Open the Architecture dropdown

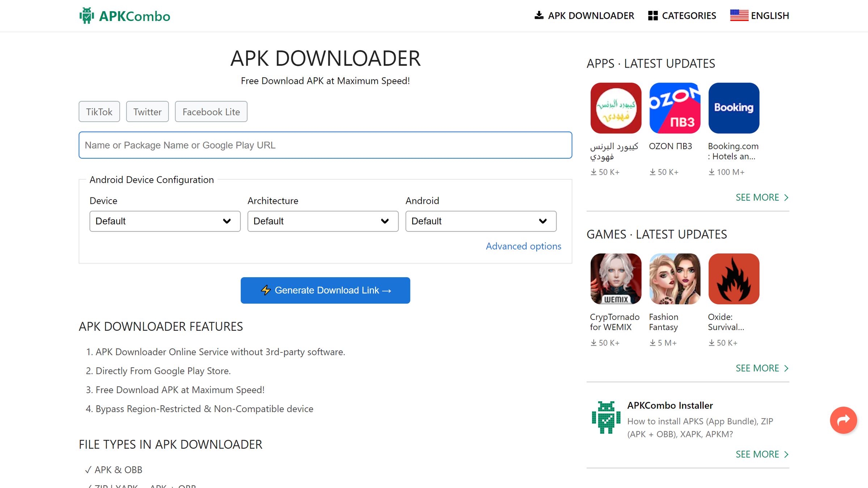click(323, 221)
